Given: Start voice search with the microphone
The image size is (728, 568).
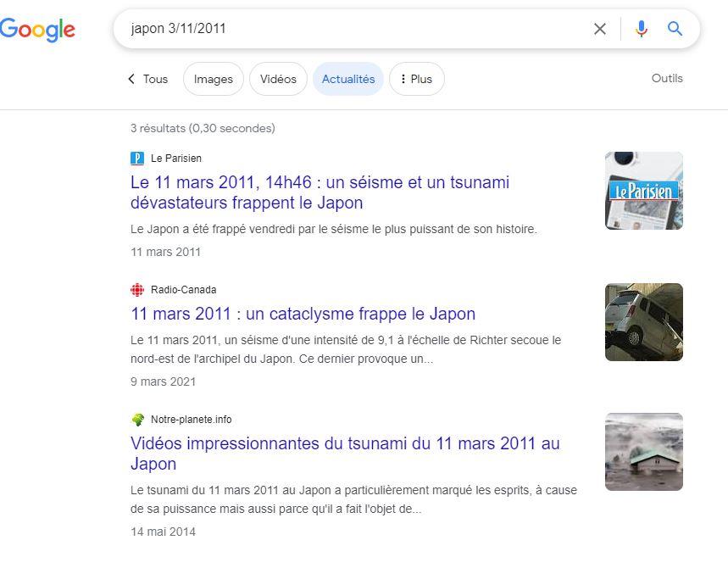Looking at the screenshot, I should point(642,29).
